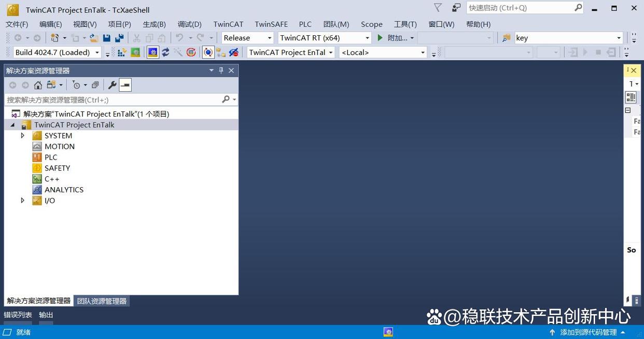
Task: Open the Find in Files folder-search icon
Action: [507, 38]
